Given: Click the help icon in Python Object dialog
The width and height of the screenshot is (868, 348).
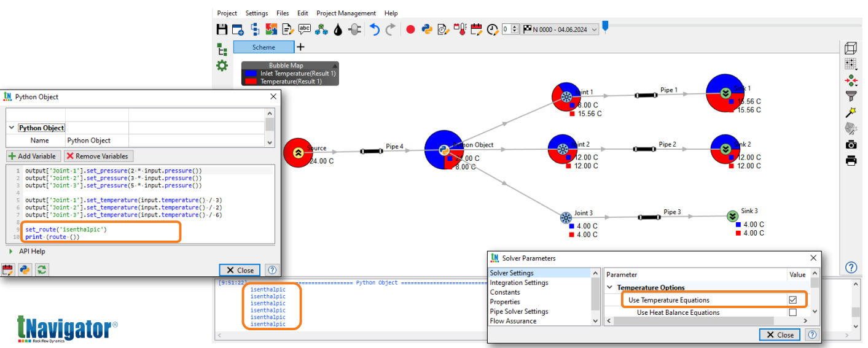Looking at the screenshot, I should coord(272,270).
